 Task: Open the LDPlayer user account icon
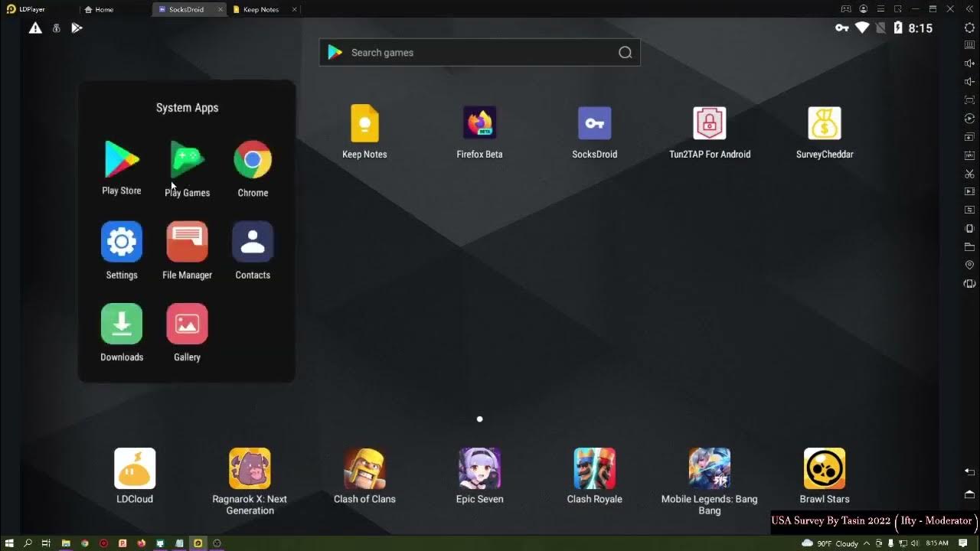(x=864, y=9)
